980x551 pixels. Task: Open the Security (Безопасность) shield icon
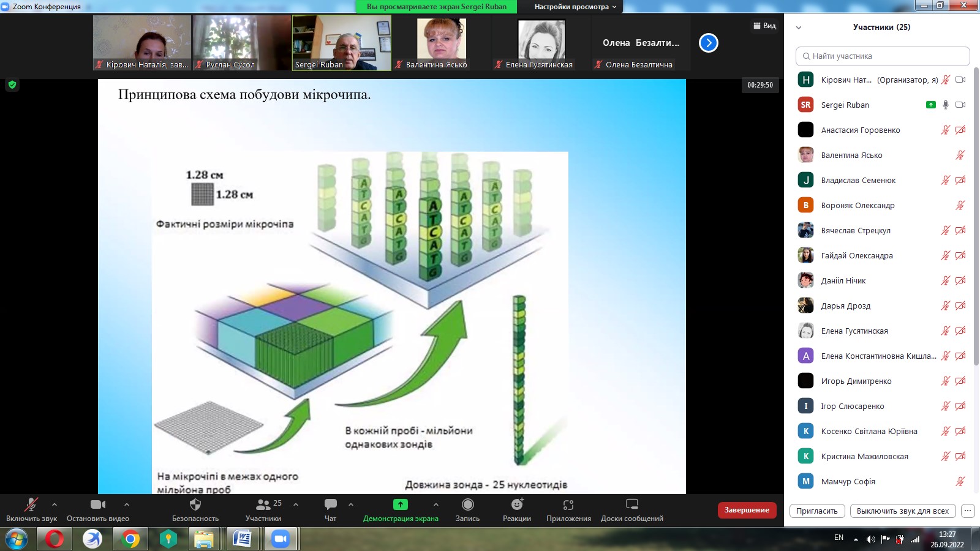pos(195,504)
